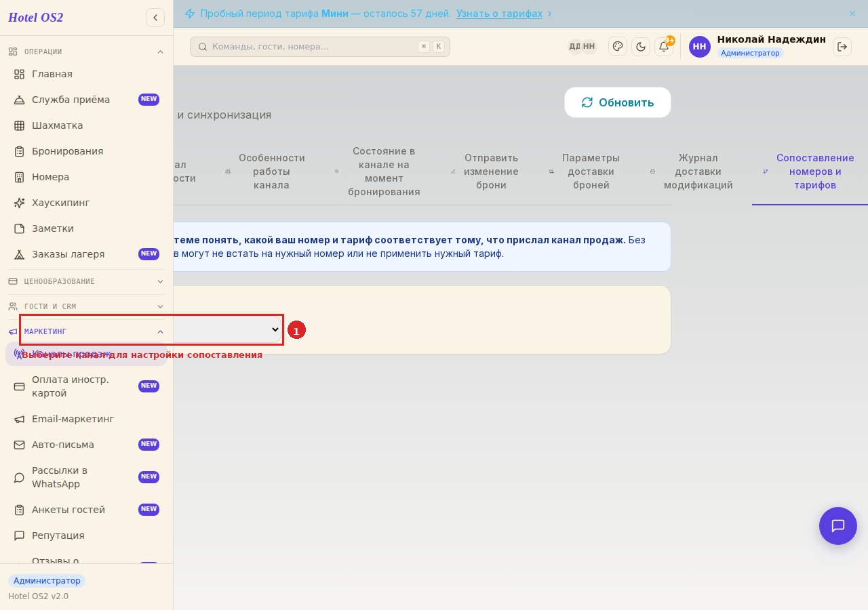The width and height of the screenshot is (868, 610).
Task: Expand Гости и CRM section
Action: pyautogui.click(x=86, y=306)
